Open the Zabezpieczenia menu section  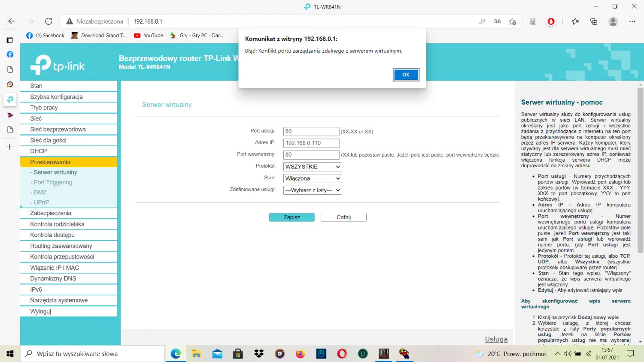[x=51, y=213]
